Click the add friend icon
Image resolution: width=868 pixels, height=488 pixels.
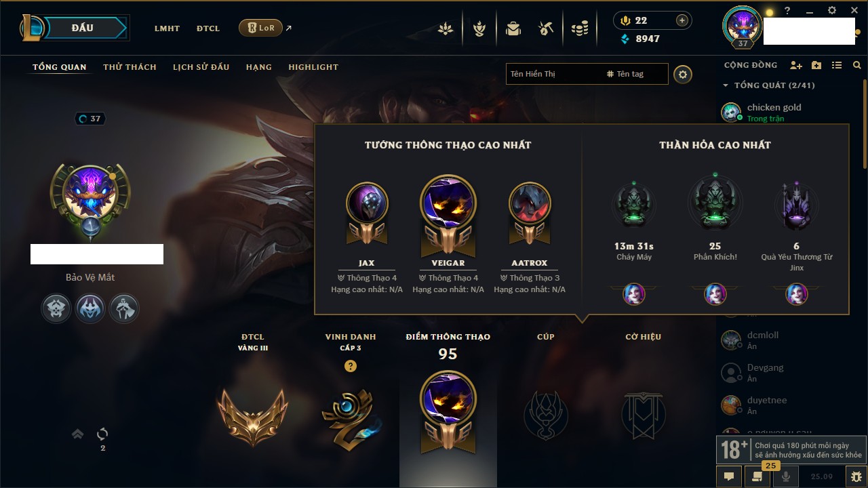tap(796, 65)
